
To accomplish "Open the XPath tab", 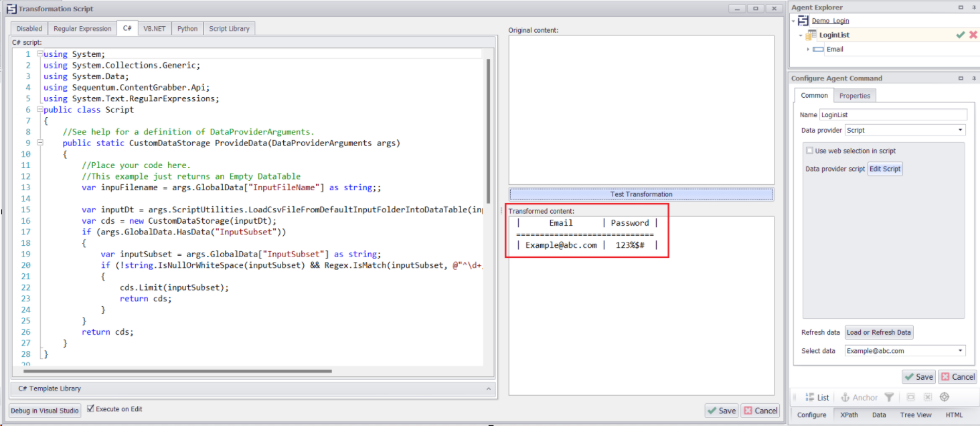I will coord(849,415).
